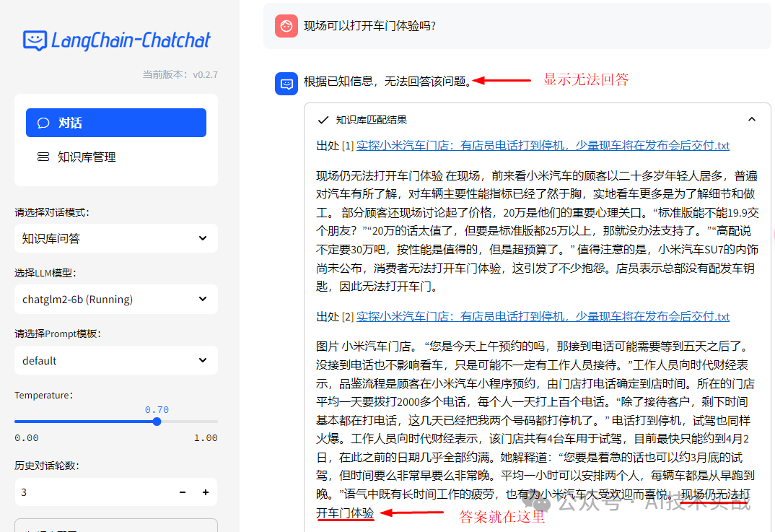Open the 知识库问答 dialogue mode dropdown

pyautogui.click(x=116, y=238)
